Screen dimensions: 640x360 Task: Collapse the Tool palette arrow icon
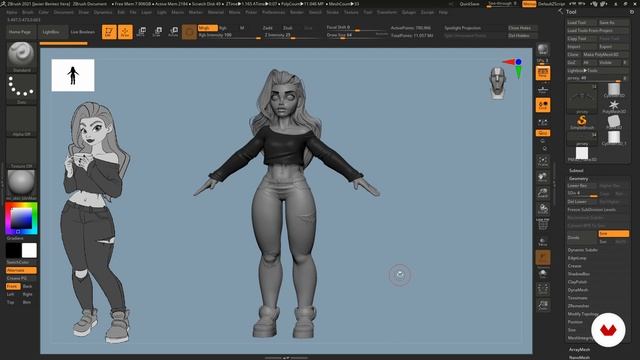coord(560,12)
